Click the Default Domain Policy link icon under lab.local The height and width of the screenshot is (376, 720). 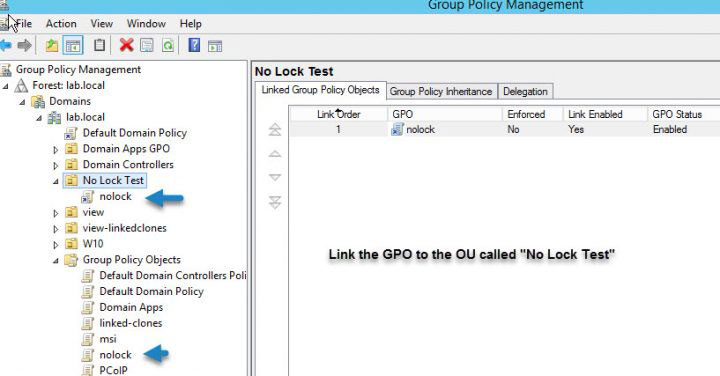tap(71, 133)
